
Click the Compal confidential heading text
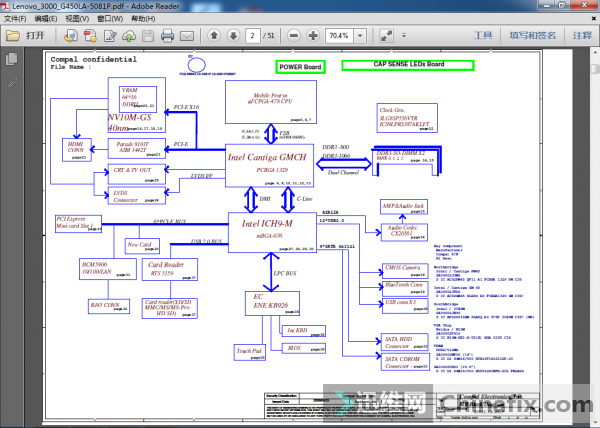[93, 59]
